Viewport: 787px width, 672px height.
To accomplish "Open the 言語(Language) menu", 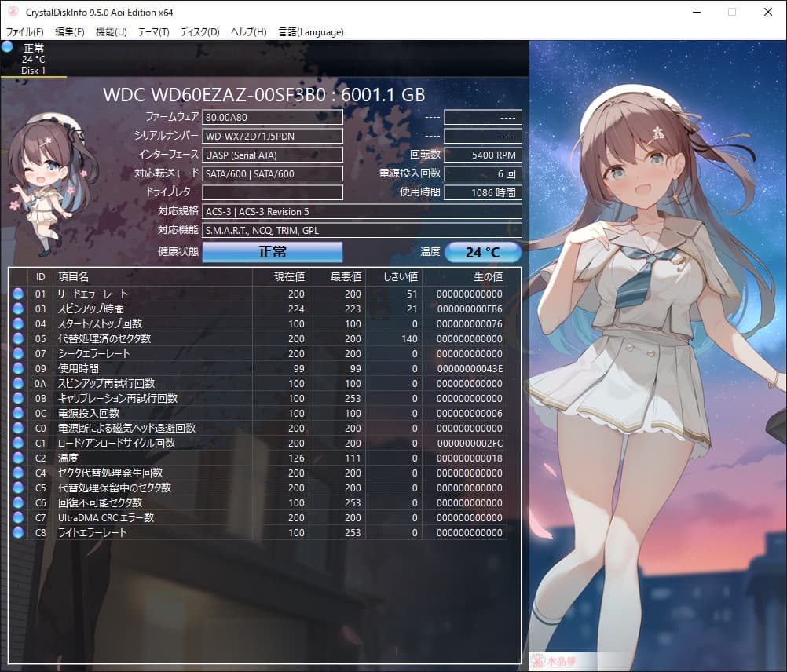I will [x=312, y=32].
